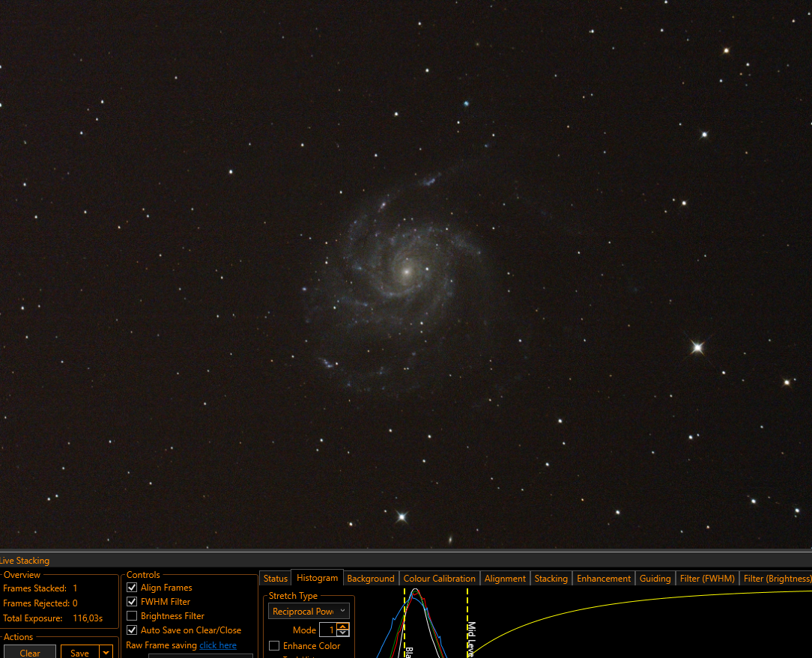This screenshot has width=812, height=658.
Task: Decrease the Mode value with down arrow
Action: point(343,633)
